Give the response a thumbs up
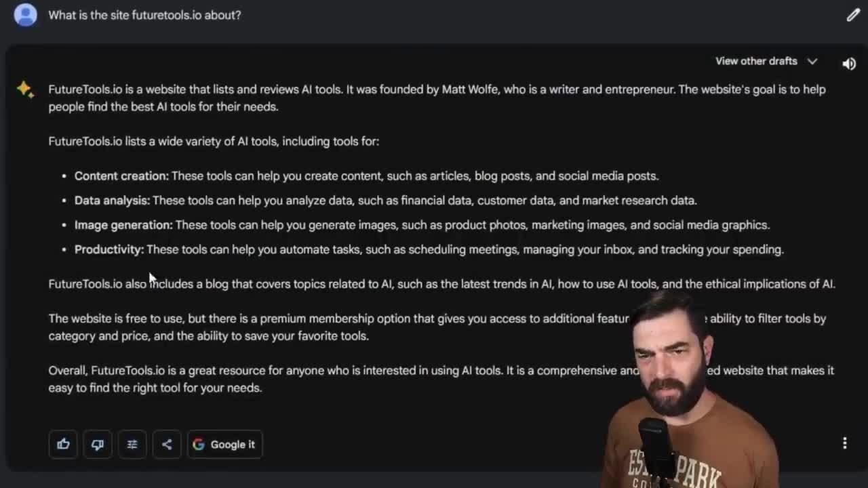This screenshot has width=868, height=488. coord(63,445)
